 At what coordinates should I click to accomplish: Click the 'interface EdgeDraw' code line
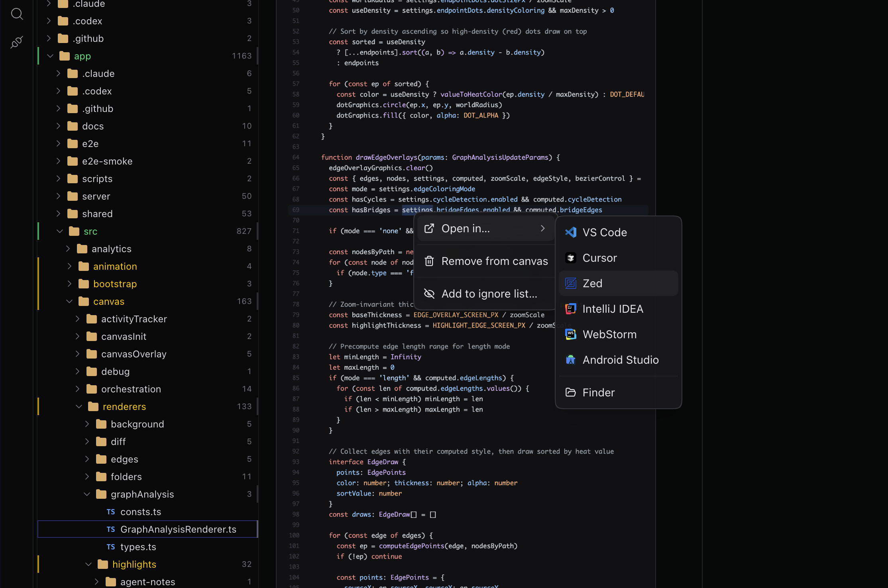pos(367,462)
